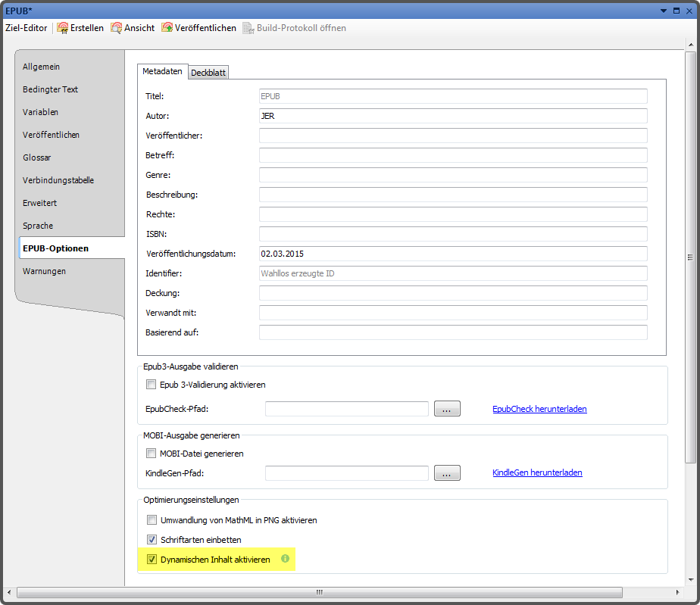700x605 pixels.
Task: Check Umwandlung von MathML in PNG
Action: click(x=151, y=520)
